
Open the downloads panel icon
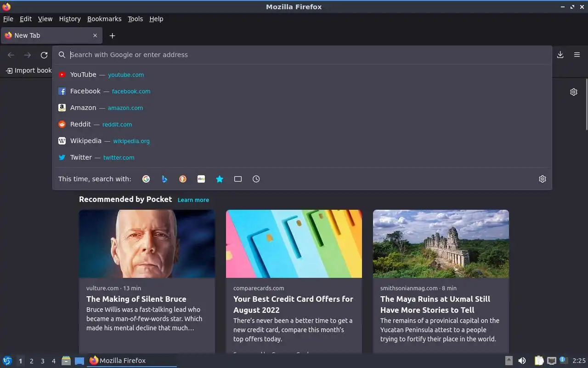click(x=560, y=55)
